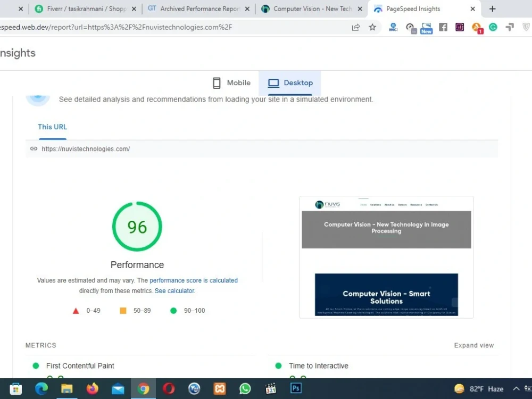Viewport: 532px width, 399px height.
Task: Click the nuvis website screenshot thumbnail
Action: (386, 257)
